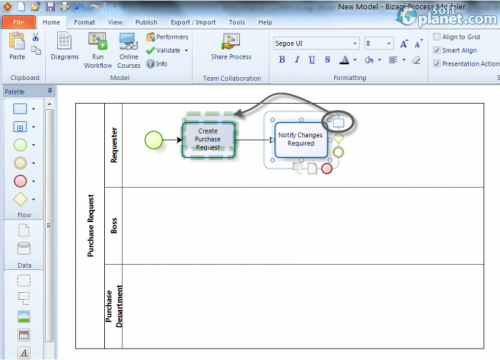Open the Diagrams tool
Image resolution: width=500 pixels, height=360 pixels.
pos(64,46)
